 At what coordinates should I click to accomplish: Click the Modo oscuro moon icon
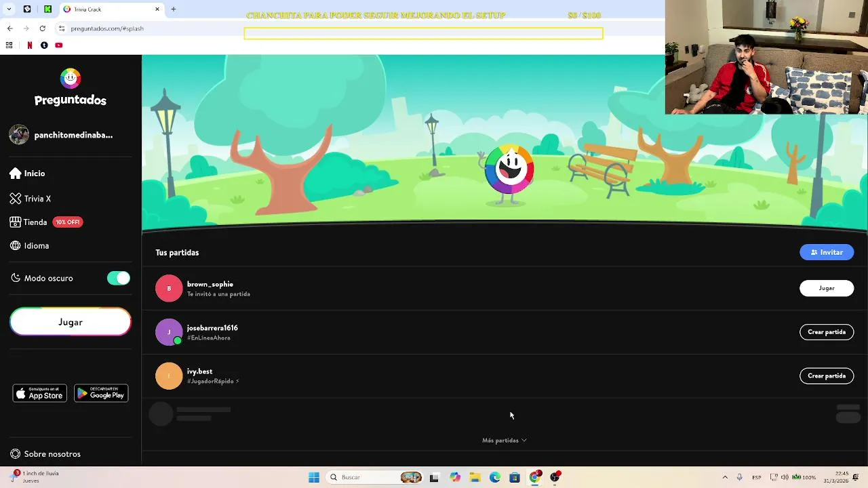pos(16,278)
